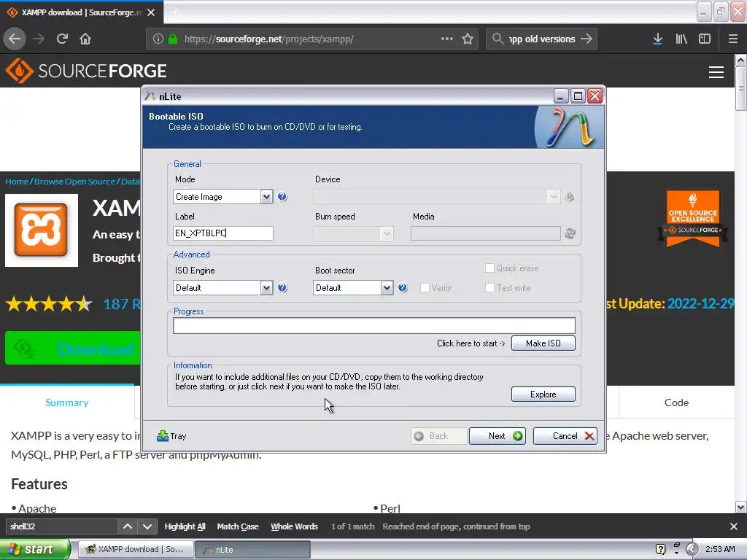Click the ISO progress bar
Image resolution: width=747 pixels, height=560 pixels.
click(x=374, y=326)
